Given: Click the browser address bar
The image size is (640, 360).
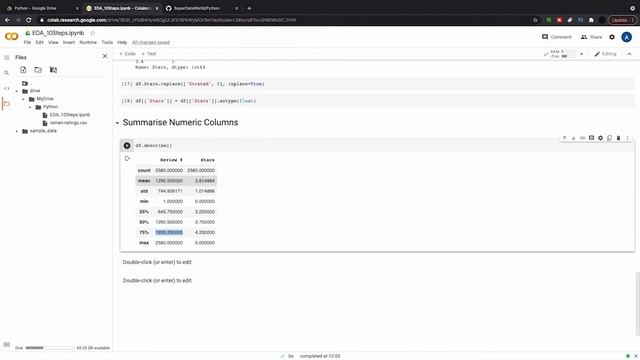Looking at the screenshot, I should tap(286, 20).
